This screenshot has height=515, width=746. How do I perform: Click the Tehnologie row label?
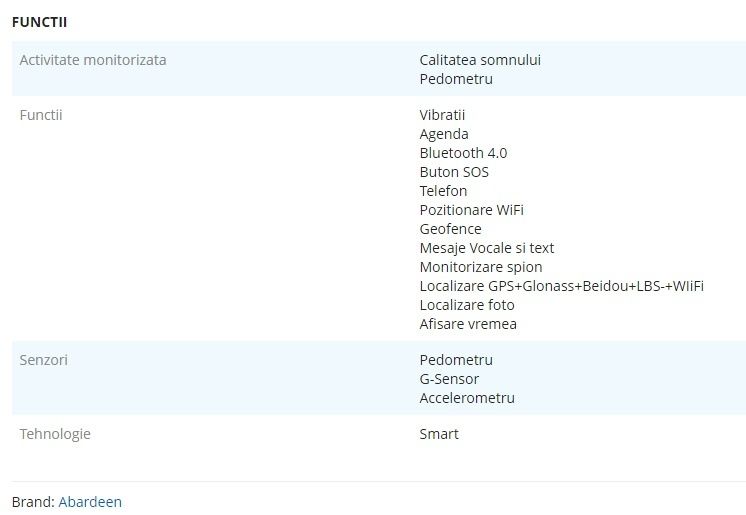pos(55,434)
